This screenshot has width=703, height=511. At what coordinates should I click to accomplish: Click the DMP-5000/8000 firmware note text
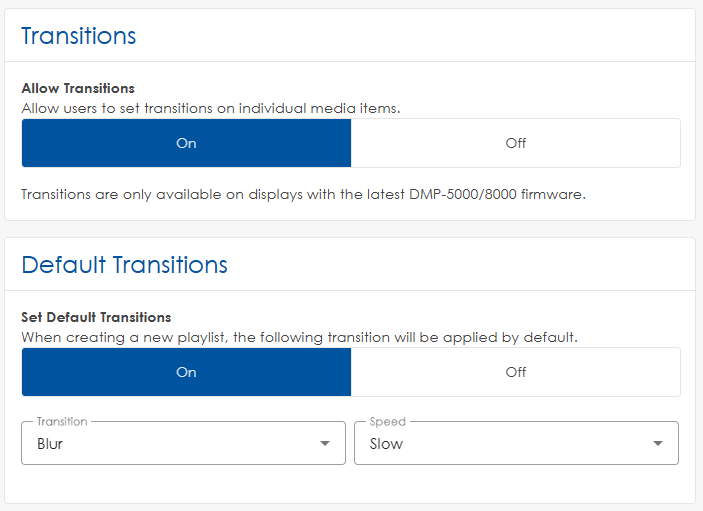pos(303,194)
